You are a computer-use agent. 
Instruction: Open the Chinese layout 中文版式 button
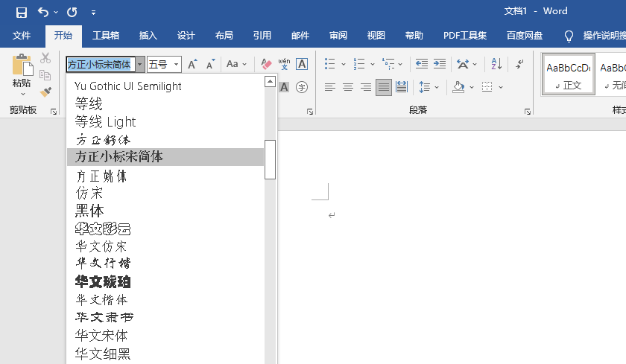pyautogui.click(x=463, y=64)
